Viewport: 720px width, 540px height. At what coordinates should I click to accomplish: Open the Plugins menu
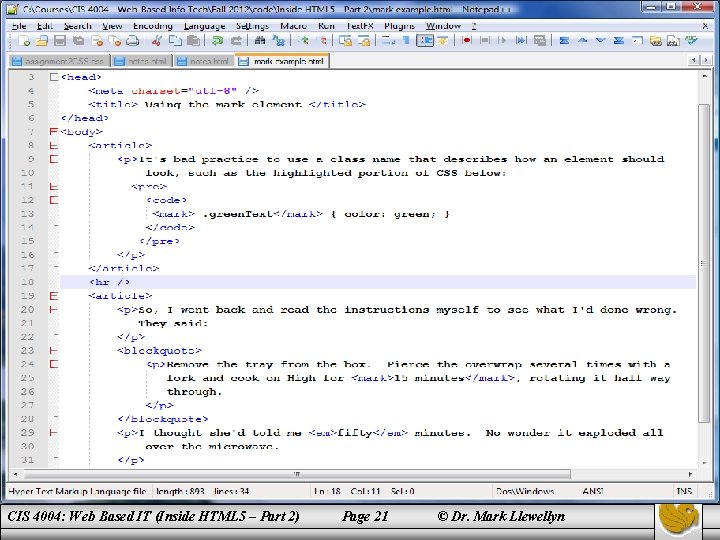399,26
